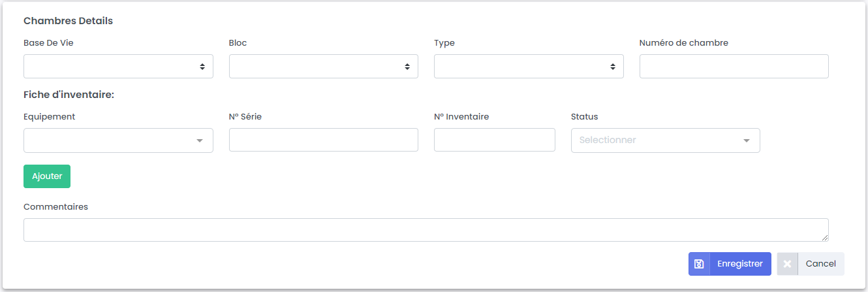Image resolution: width=868 pixels, height=292 pixels.
Task: Click the Enregistrer button
Action: pyautogui.click(x=739, y=264)
